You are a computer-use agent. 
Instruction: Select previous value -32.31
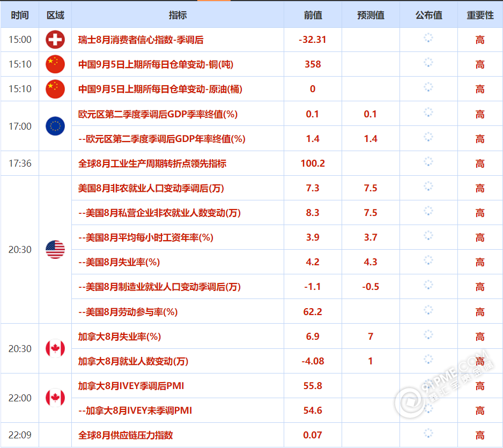coord(313,40)
